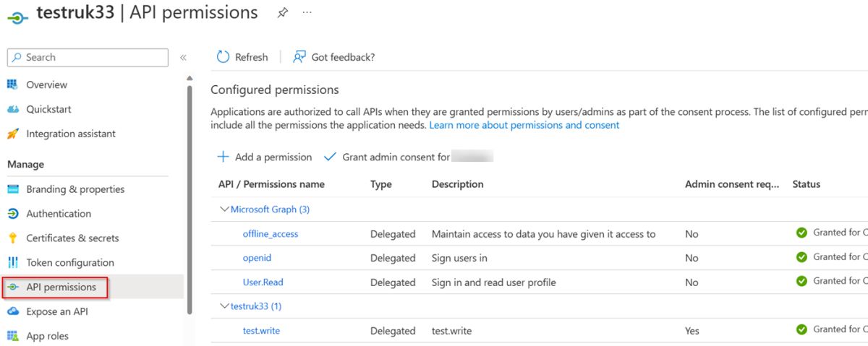Open the openid permission link
This screenshot has height=346, width=868.
click(257, 258)
